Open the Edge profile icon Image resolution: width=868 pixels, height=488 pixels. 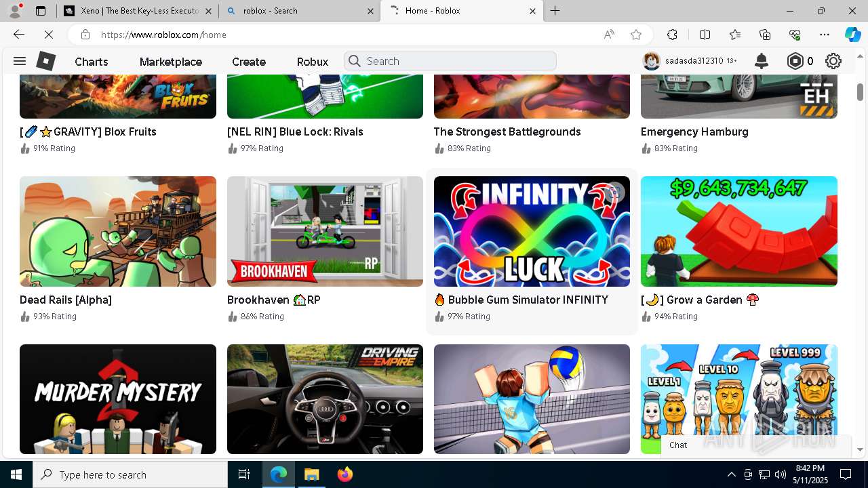pyautogui.click(x=15, y=11)
